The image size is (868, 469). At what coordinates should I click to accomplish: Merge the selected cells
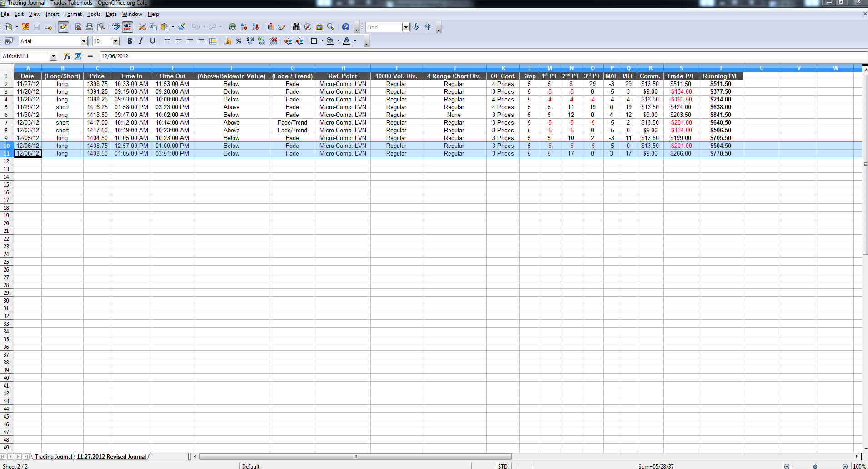tap(213, 41)
